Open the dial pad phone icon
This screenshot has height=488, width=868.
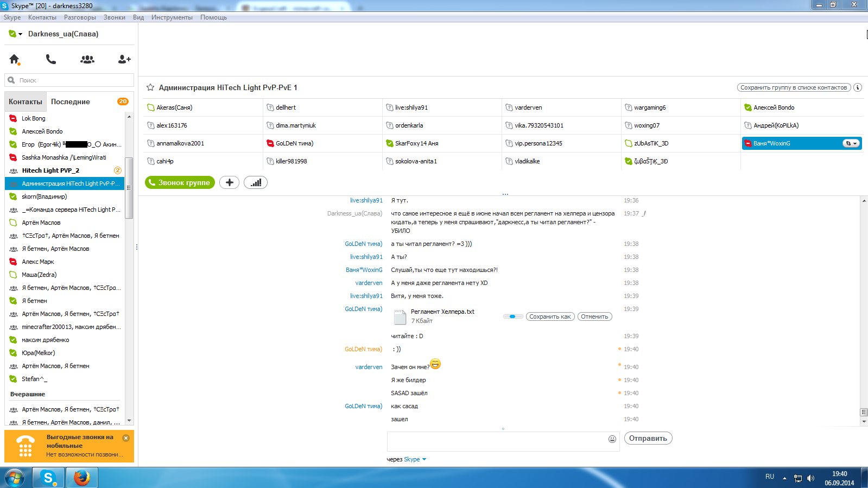click(51, 59)
